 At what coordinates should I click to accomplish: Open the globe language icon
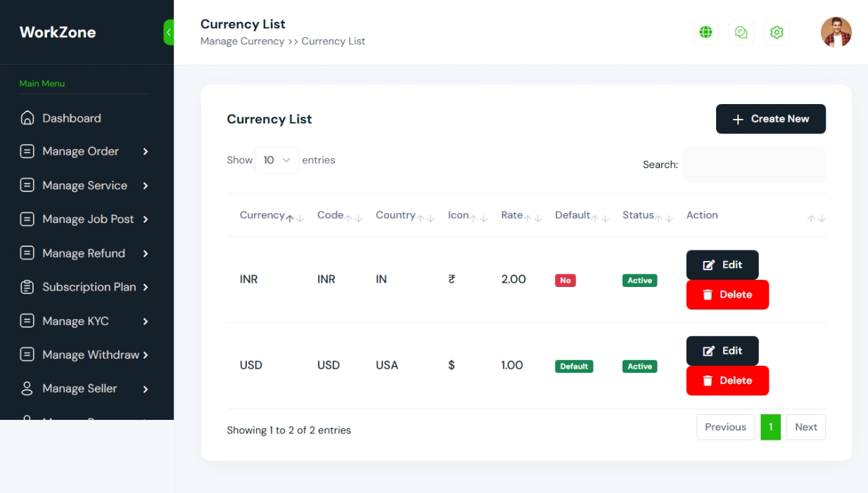pos(706,32)
